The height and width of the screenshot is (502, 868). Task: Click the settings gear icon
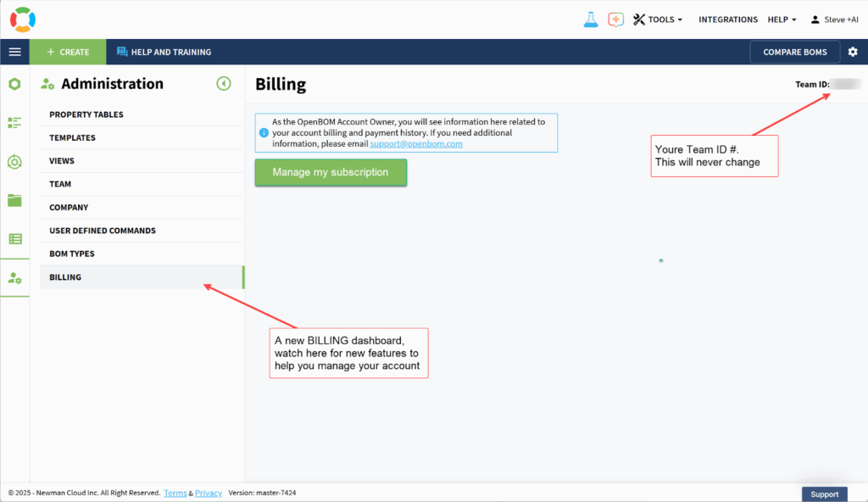pyautogui.click(x=853, y=52)
